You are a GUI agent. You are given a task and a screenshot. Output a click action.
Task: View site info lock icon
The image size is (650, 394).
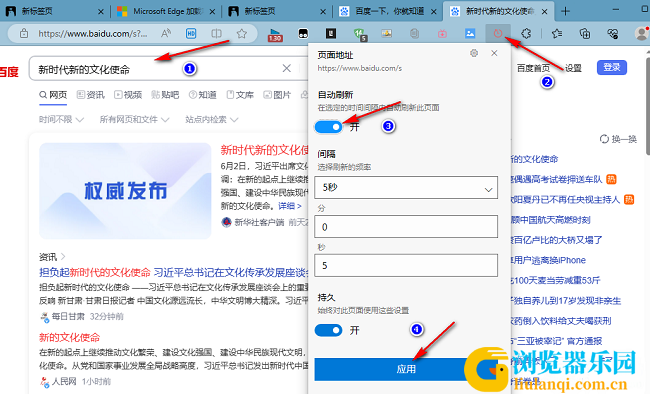(x=24, y=34)
